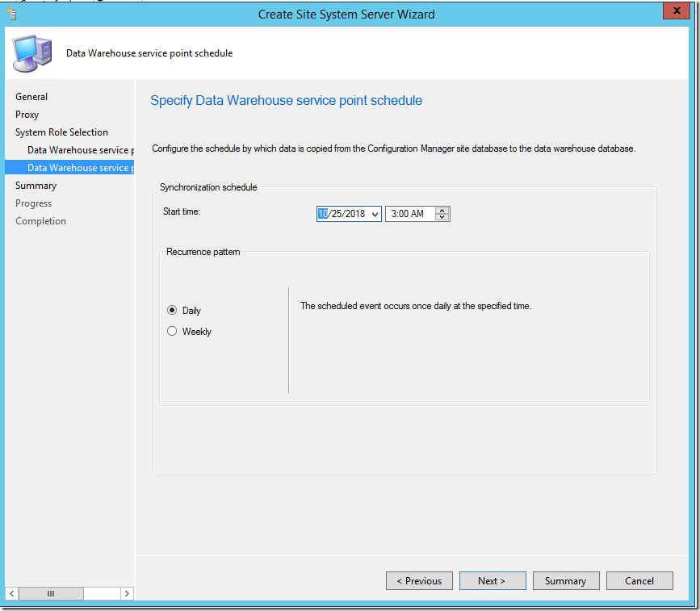Click sidebar horizontal scrollbar left arrow
Screen dimensions: 700x611
tap(12, 593)
